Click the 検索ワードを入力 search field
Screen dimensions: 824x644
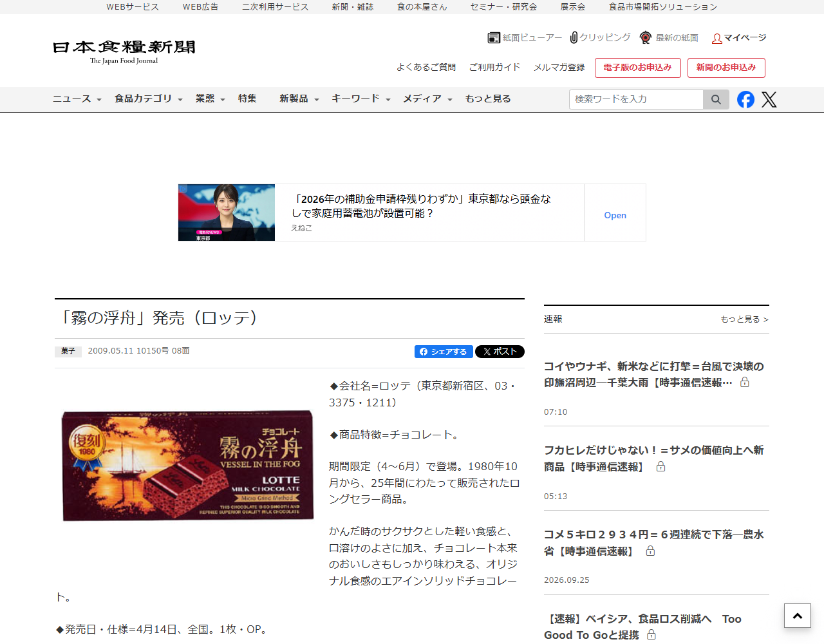click(636, 99)
